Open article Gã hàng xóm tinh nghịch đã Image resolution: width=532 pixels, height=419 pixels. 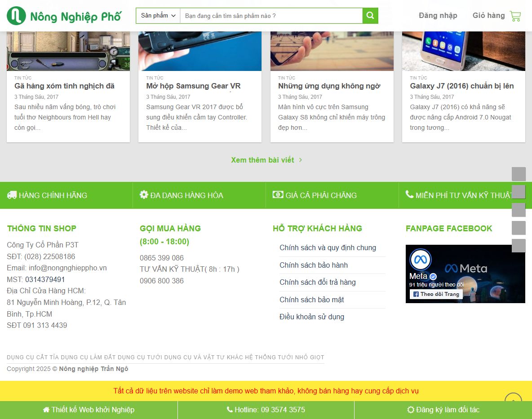click(64, 86)
